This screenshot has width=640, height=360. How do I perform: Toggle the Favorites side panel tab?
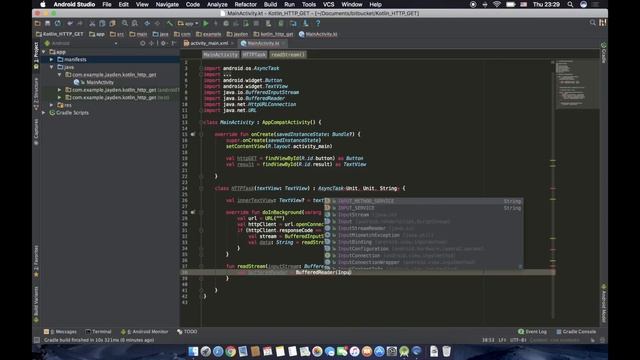36,261
